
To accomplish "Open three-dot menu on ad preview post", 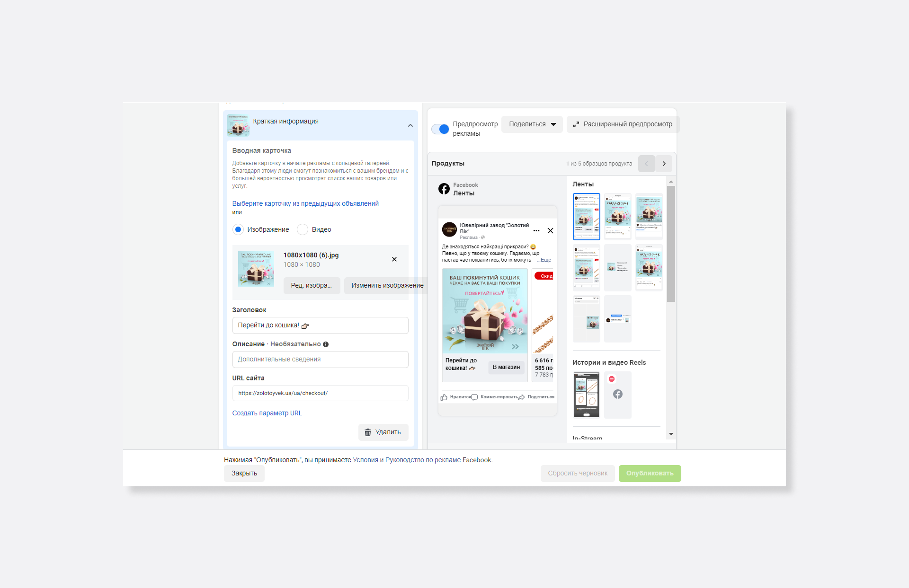I will coord(536,231).
